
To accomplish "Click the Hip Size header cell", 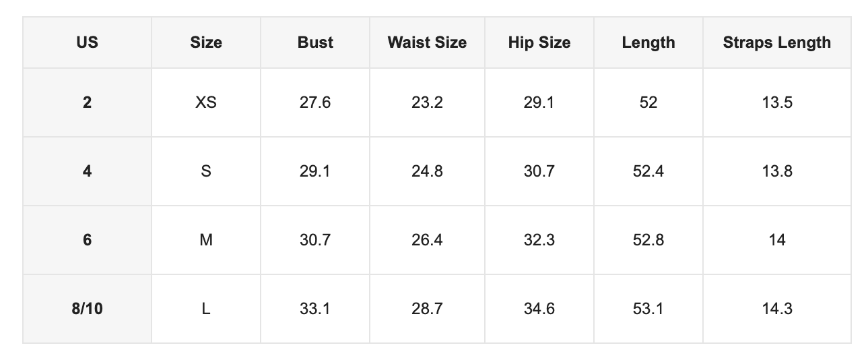I will coord(539,42).
